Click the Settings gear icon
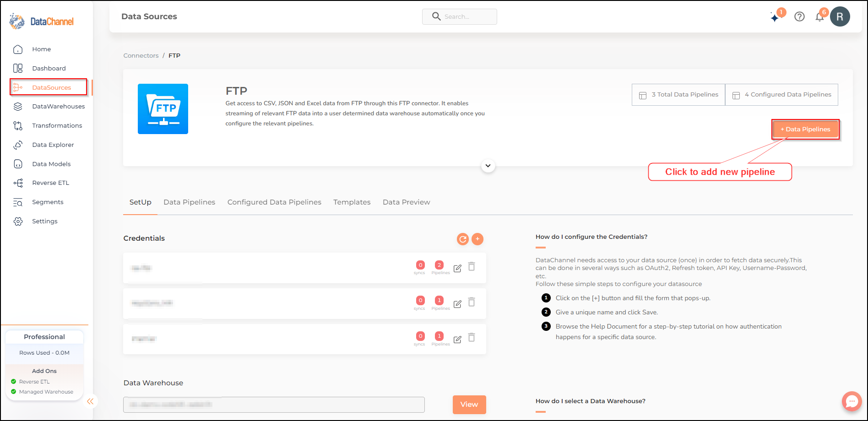This screenshot has width=868, height=421. tap(18, 221)
